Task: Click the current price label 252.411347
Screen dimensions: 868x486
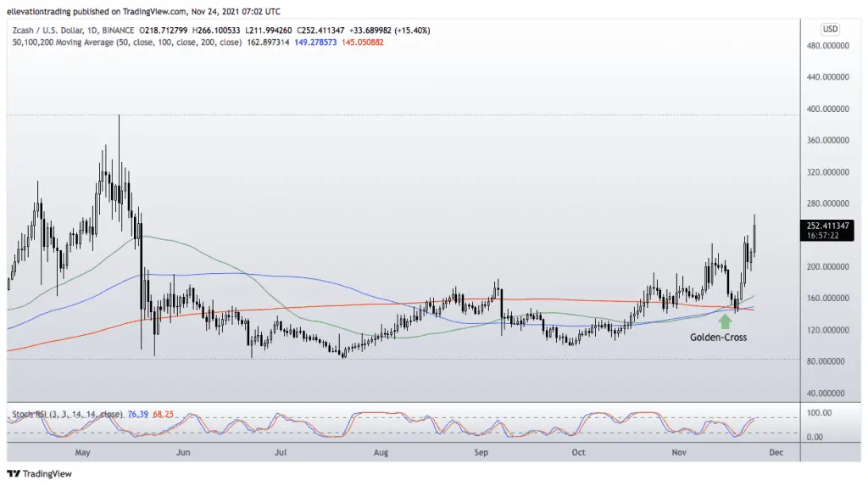Action: 827,226
